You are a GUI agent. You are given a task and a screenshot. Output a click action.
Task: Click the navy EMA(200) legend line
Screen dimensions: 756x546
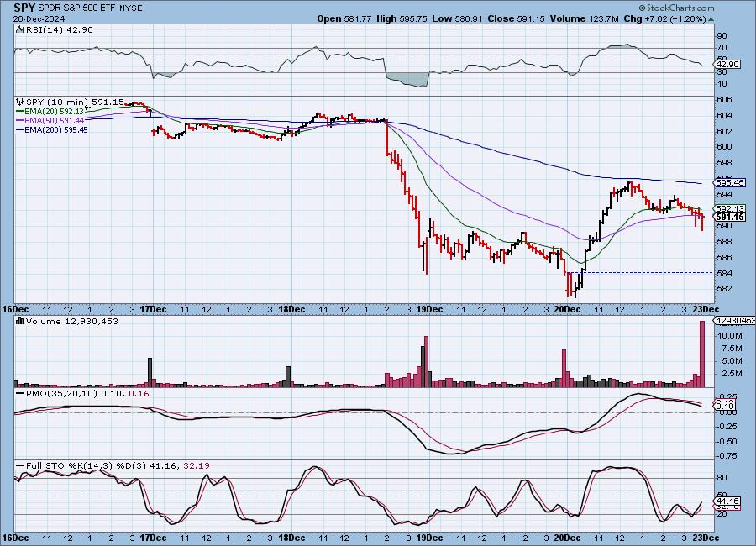point(20,129)
